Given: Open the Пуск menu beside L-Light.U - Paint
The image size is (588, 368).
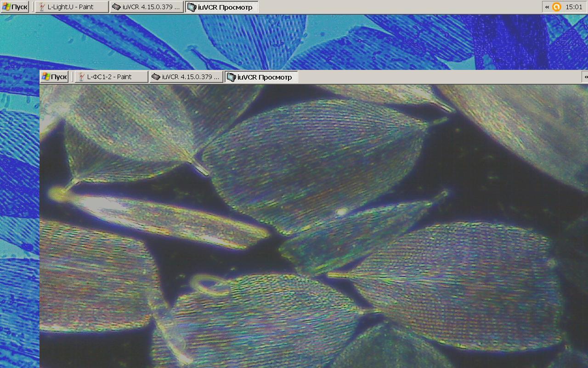Looking at the screenshot, I should click(x=15, y=7).
